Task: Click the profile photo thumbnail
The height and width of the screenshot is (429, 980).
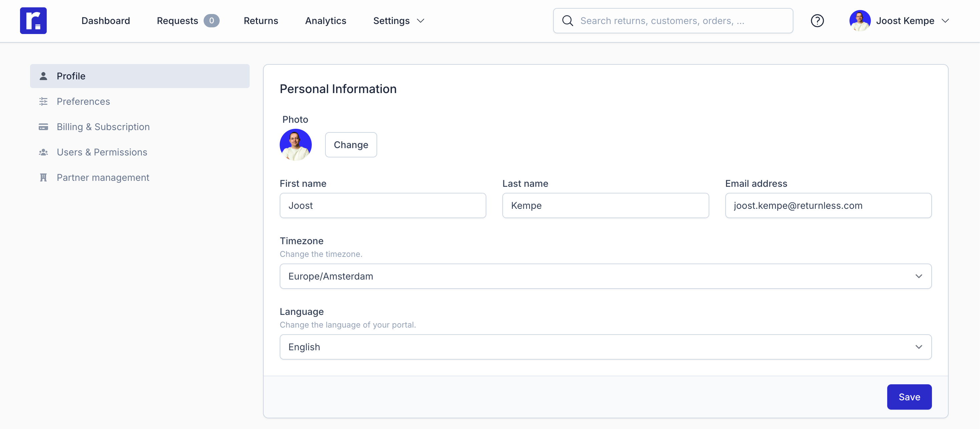Action: pos(296,144)
